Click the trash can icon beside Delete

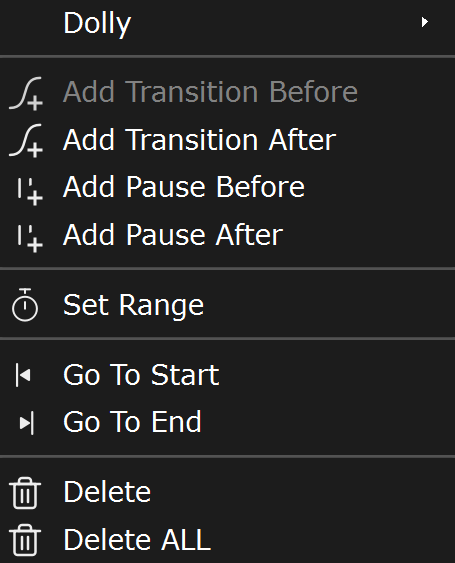(x=25, y=493)
